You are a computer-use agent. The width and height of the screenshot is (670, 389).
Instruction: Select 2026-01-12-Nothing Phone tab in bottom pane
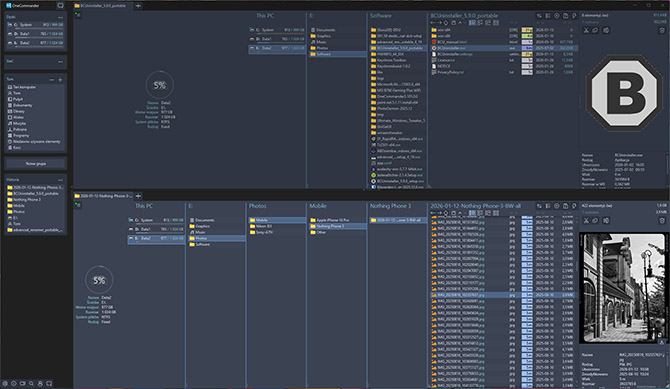point(103,196)
